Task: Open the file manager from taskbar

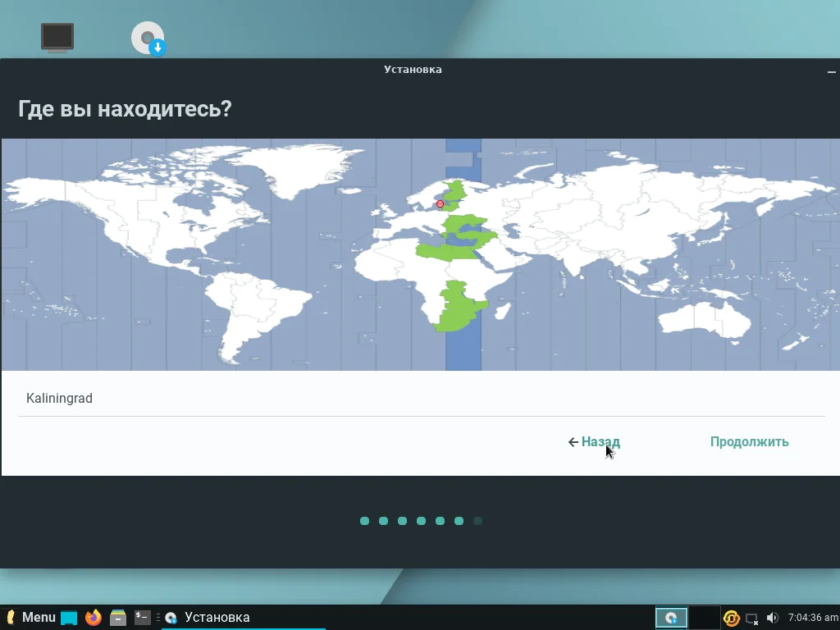Action: (x=118, y=618)
